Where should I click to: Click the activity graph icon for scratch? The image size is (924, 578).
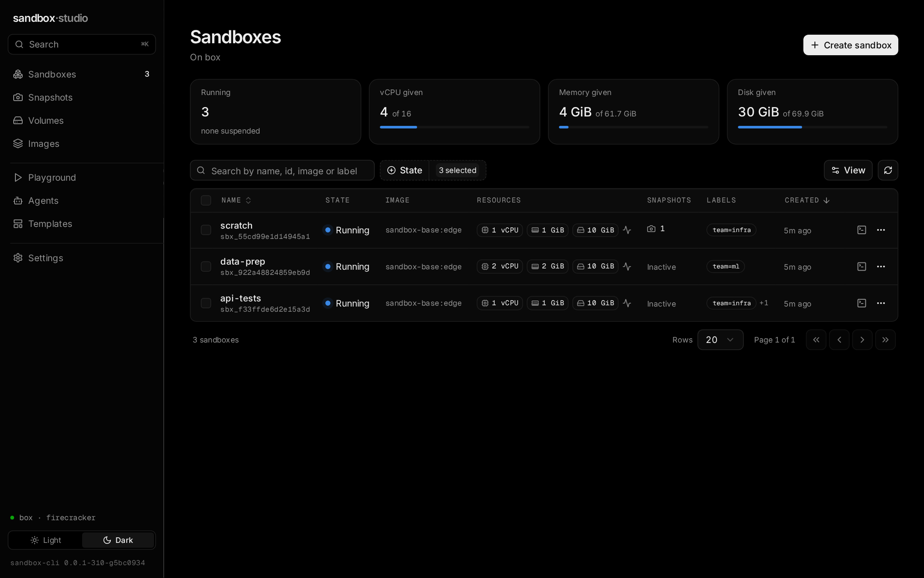(627, 230)
